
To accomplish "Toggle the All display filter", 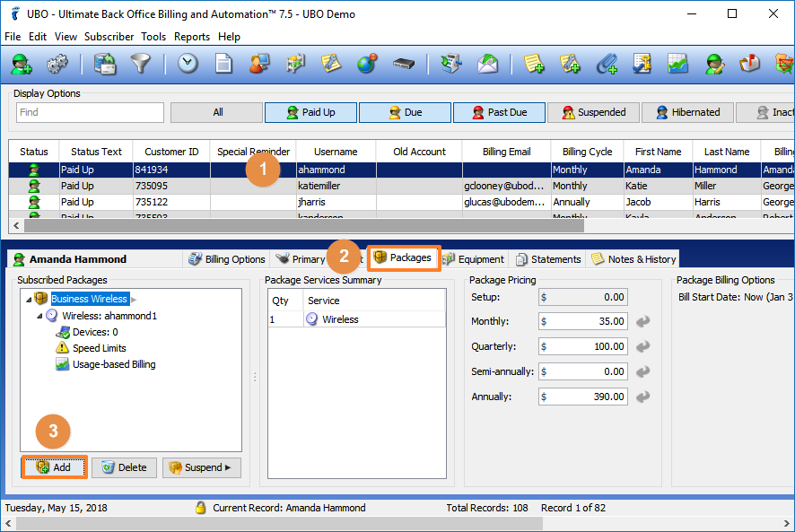I will click(x=217, y=112).
